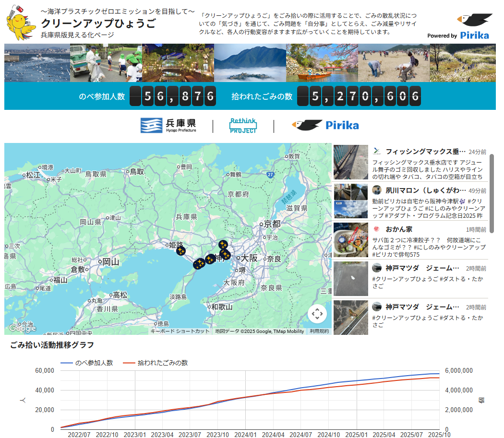Viewport: 504px width, 438px height.
Task: Click the activity feed scrollbar
Action: (x=491, y=192)
